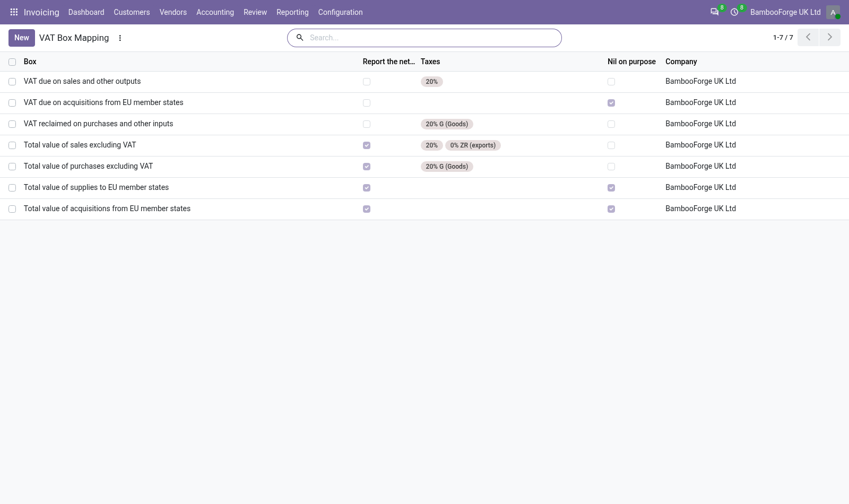The width and height of the screenshot is (849, 504).
Task: Open the Accounting menu
Action: [215, 12]
